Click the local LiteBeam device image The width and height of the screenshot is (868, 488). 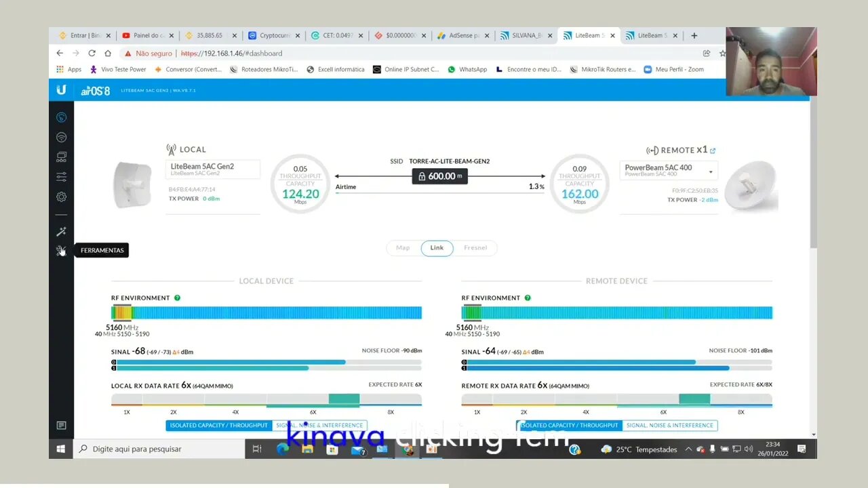(132, 184)
